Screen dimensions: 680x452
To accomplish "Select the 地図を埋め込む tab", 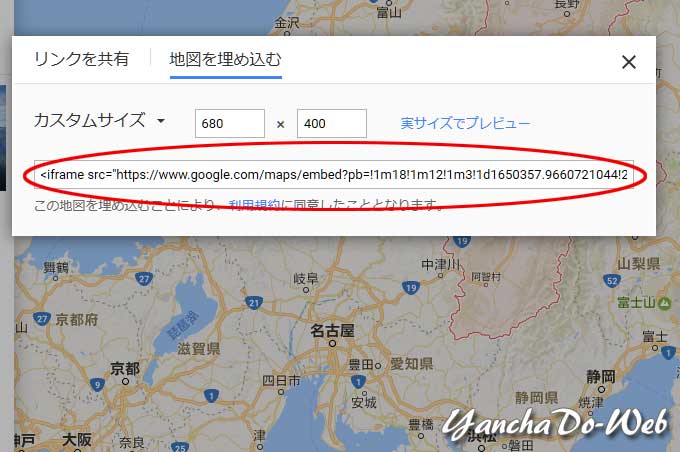I will click(x=225, y=59).
